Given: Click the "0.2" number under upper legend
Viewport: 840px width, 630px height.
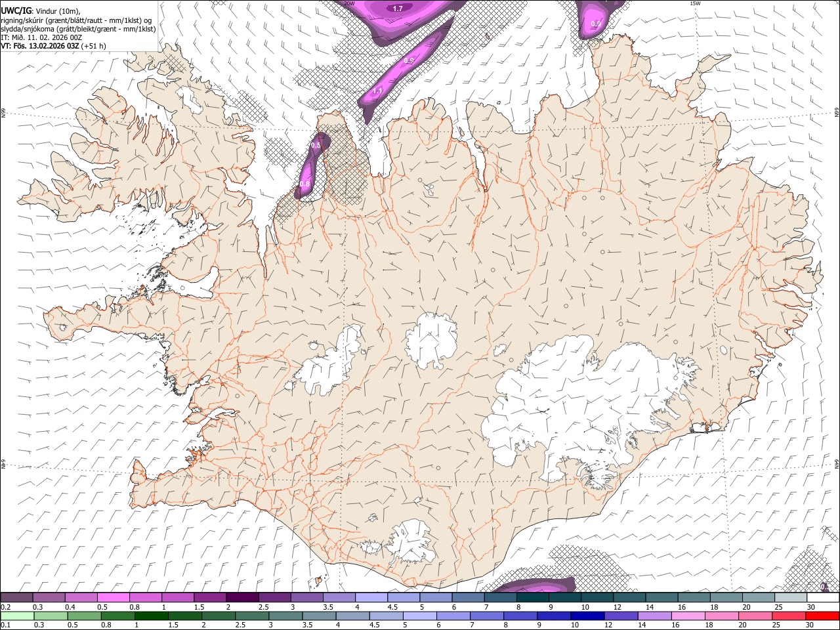Looking at the screenshot, I should pos(5,606).
